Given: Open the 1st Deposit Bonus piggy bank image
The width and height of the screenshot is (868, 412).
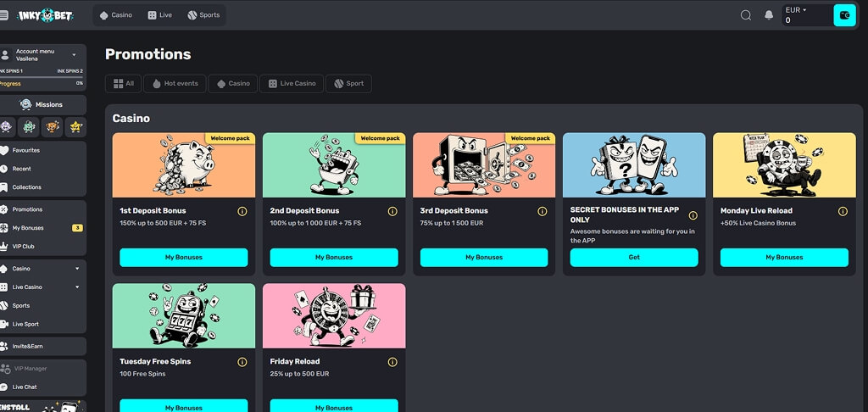Looking at the screenshot, I should click(x=184, y=165).
